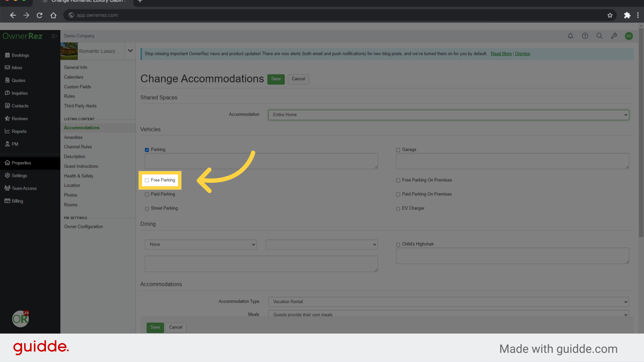644x362 pixels.
Task: Dismiss the news alert banner
Action: pos(522,54)
